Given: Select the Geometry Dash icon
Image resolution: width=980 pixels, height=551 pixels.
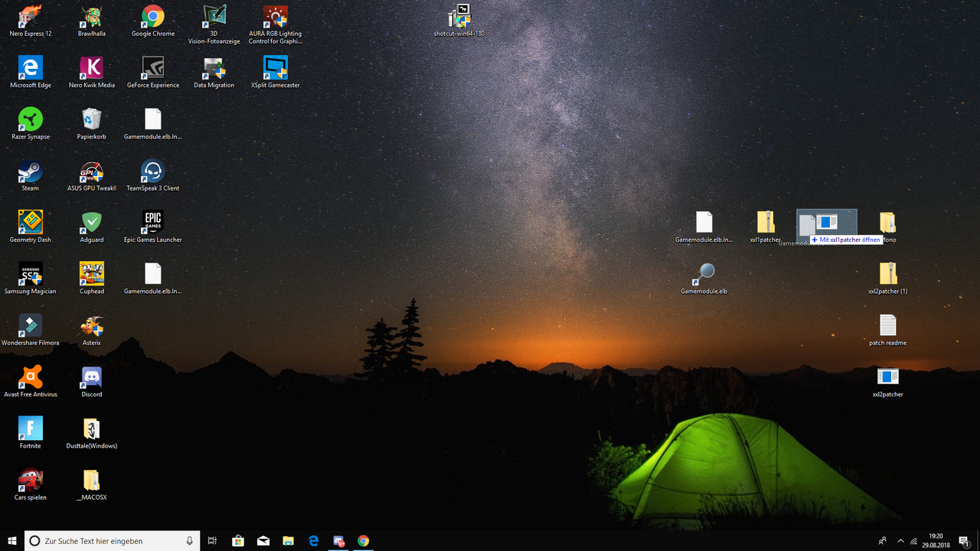Looking at the screenshot, I should click(x=31, y=227).
